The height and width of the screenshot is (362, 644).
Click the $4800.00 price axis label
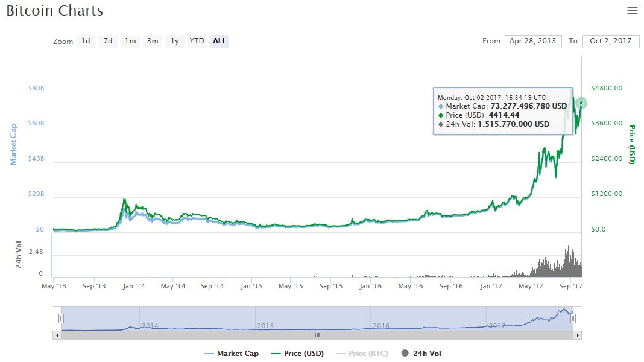(x=607, y=88)
